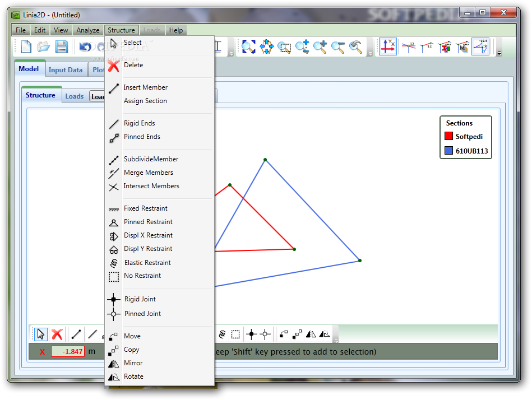Choose Pinned Restraint menu entry

coord(159,222)
